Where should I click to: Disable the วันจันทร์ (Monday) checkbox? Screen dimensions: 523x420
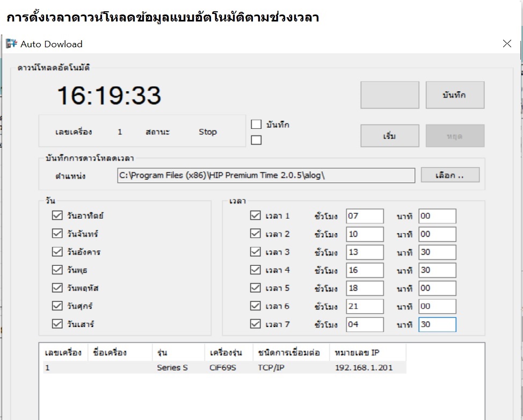(x=57, y=234)
